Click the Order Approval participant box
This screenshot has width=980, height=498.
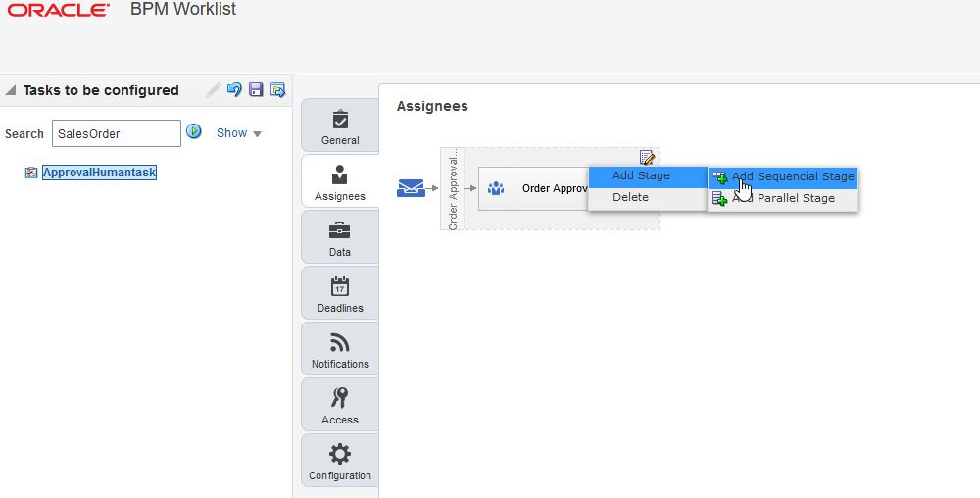tap(533, 188)
